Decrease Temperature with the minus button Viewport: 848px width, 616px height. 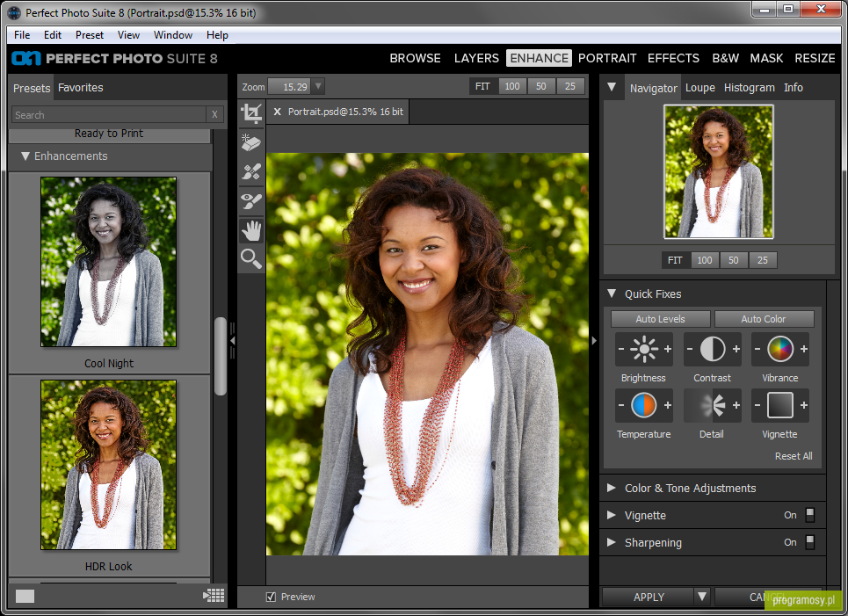(x=621, y=405)
